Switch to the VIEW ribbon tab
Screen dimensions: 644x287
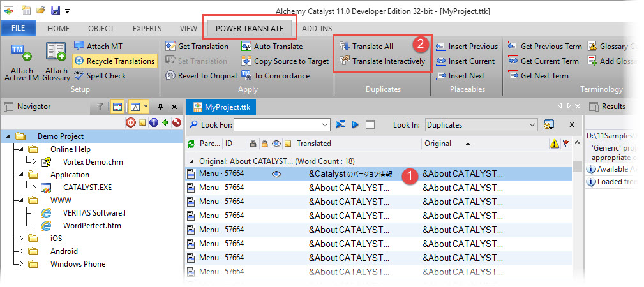coord(188,28)
